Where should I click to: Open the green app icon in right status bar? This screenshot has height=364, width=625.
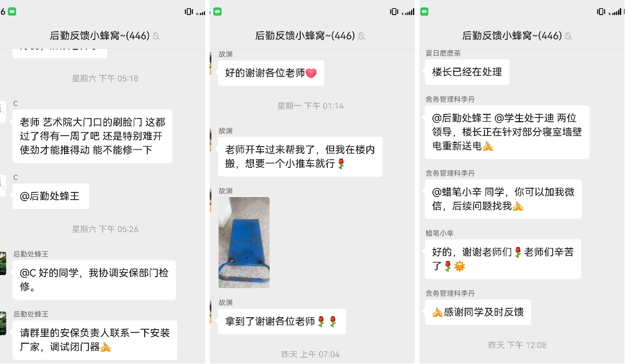point(425,11)
